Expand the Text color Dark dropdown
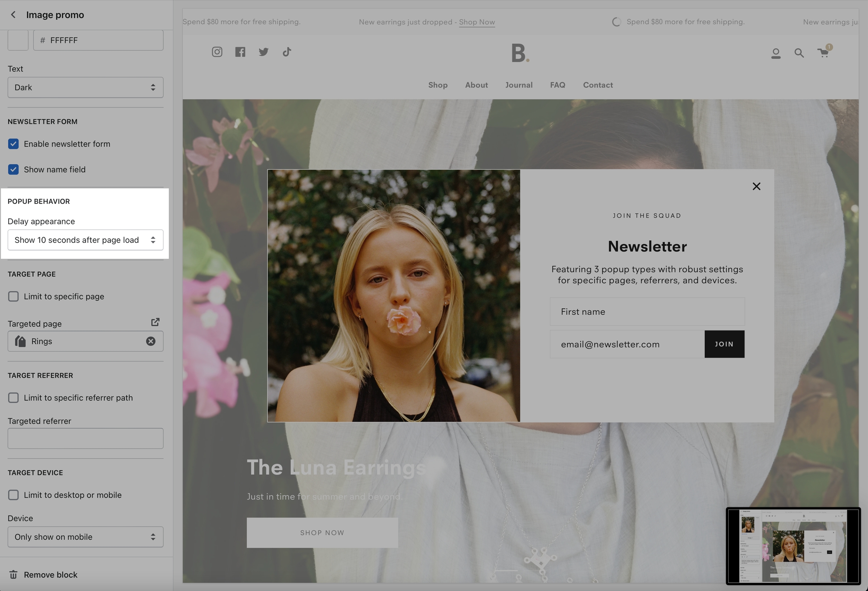The image size is (868, 591). click(86, 87)
